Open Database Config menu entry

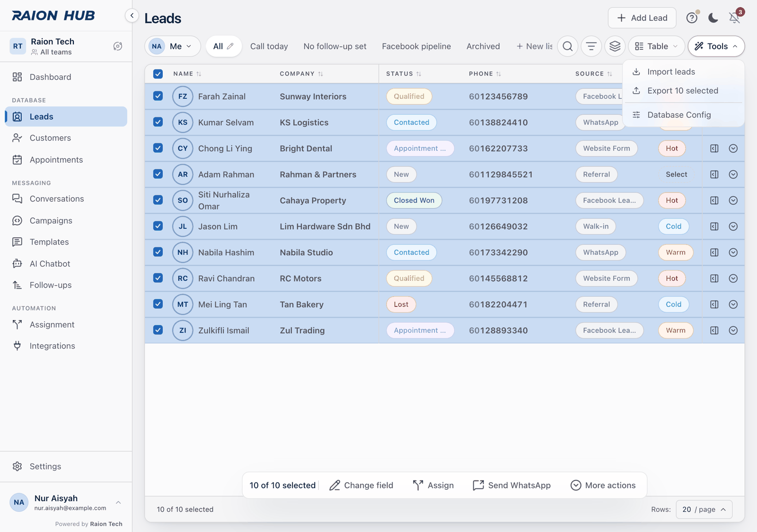point(684,115)
